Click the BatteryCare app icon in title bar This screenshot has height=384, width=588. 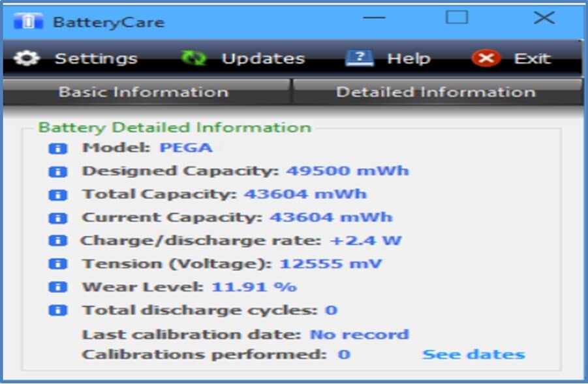pos(28,21)
